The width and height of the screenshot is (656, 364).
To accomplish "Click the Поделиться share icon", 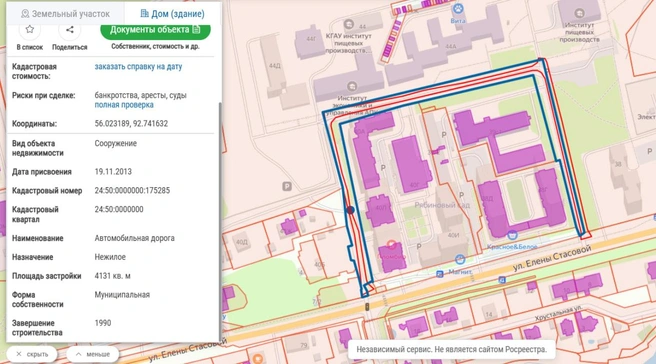I will (x=69, y=29).
